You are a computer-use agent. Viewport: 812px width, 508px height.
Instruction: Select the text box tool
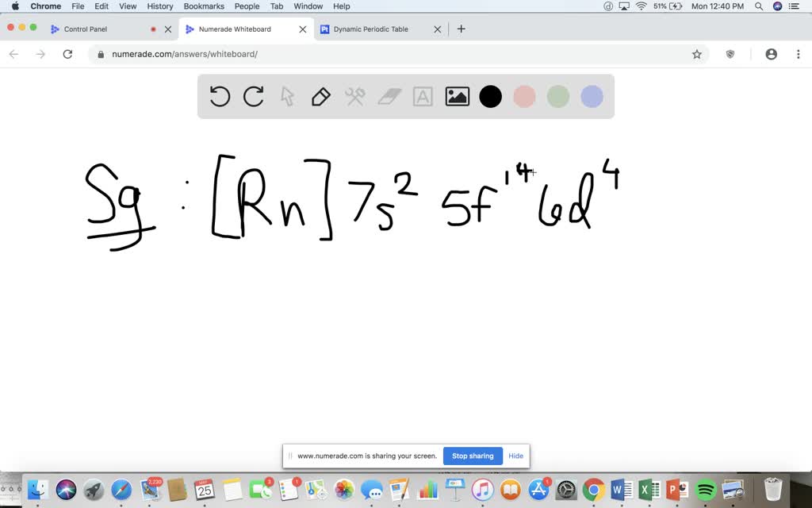(423, 97)
